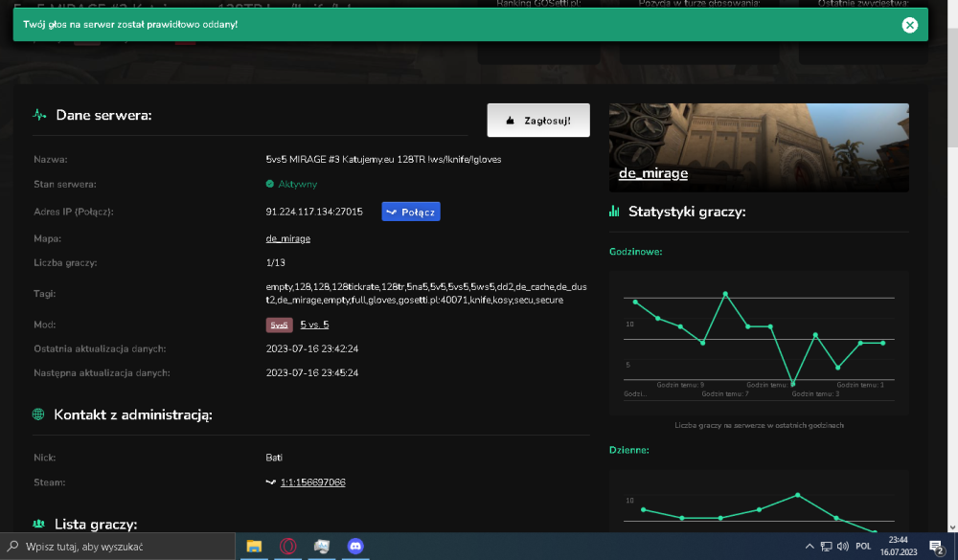
Task: Open the computer-monitor app icon on the taskbar
Action: pos(321,546)
